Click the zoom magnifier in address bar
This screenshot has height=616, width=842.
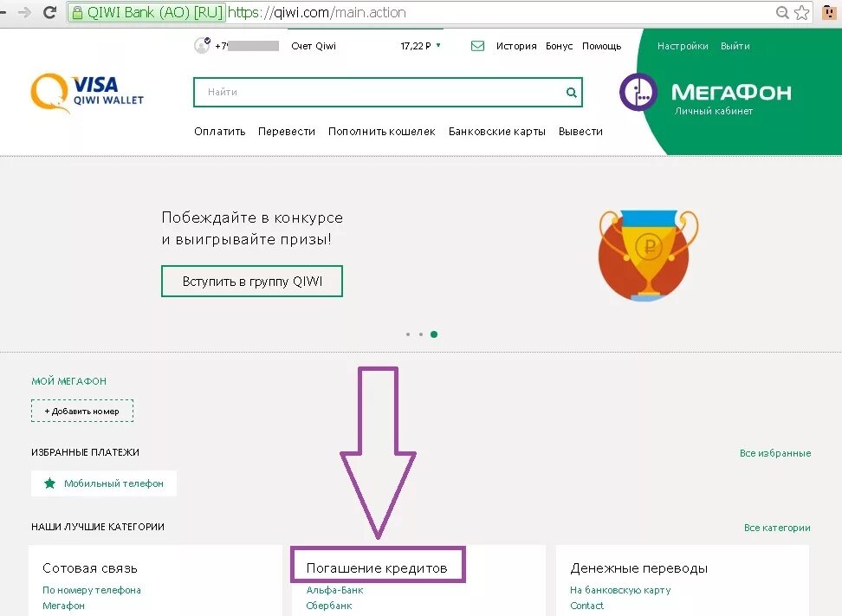pos(782,12)
